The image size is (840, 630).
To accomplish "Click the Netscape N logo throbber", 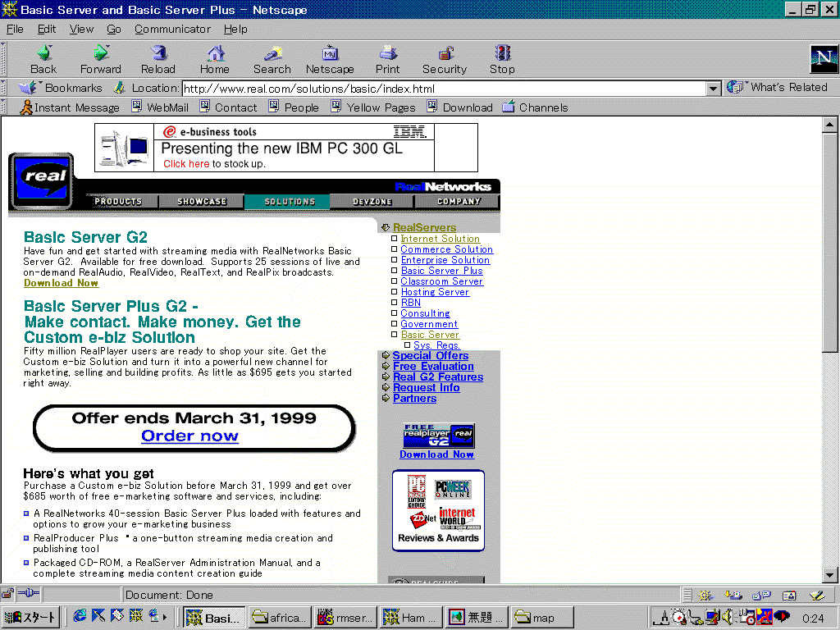I will 824,58.
